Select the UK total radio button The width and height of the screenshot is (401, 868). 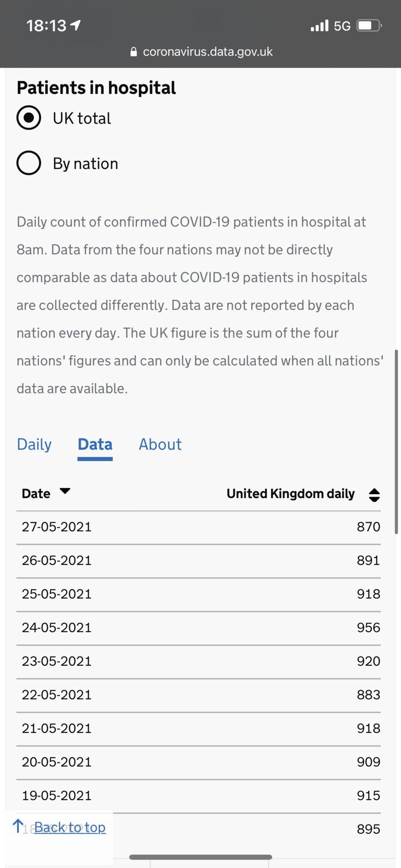point(29,118)
